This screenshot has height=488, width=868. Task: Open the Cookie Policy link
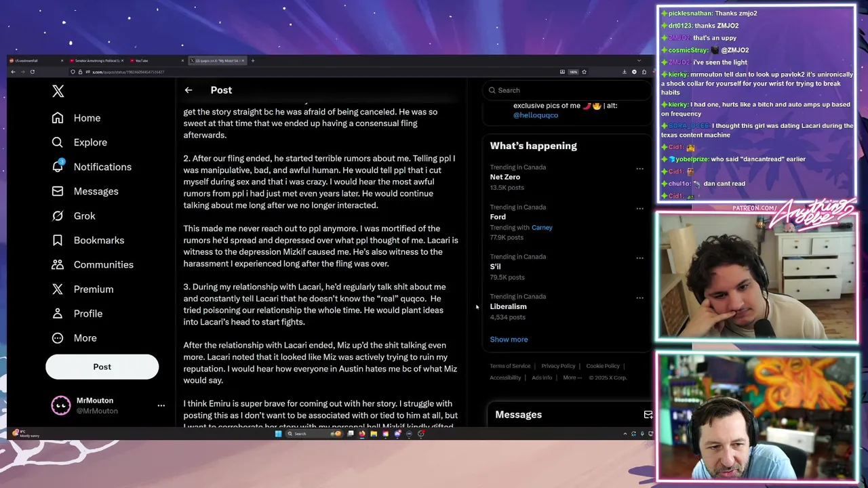tap(603, 366)
